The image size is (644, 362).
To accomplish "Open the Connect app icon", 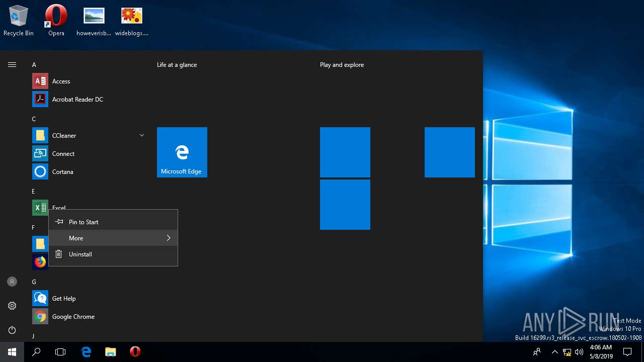I will [x=40, y=153].
